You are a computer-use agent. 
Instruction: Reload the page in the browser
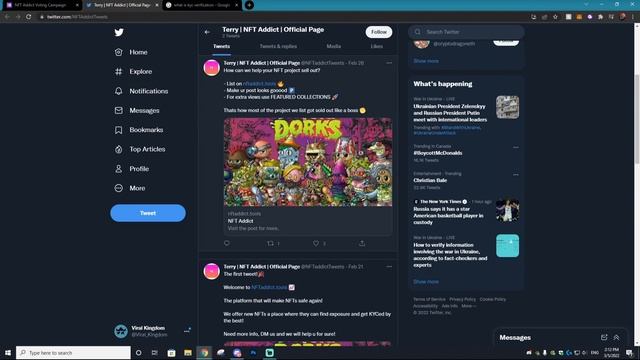coord(29,17)
